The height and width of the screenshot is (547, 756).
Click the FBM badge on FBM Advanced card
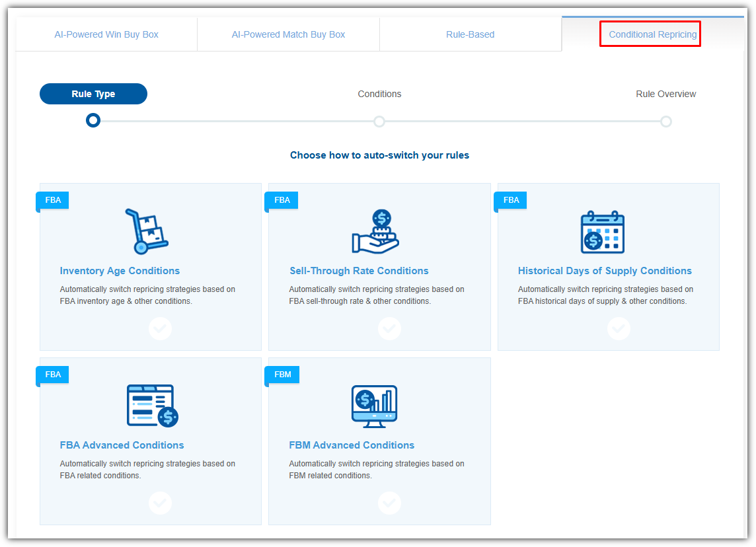click(283, 375)
